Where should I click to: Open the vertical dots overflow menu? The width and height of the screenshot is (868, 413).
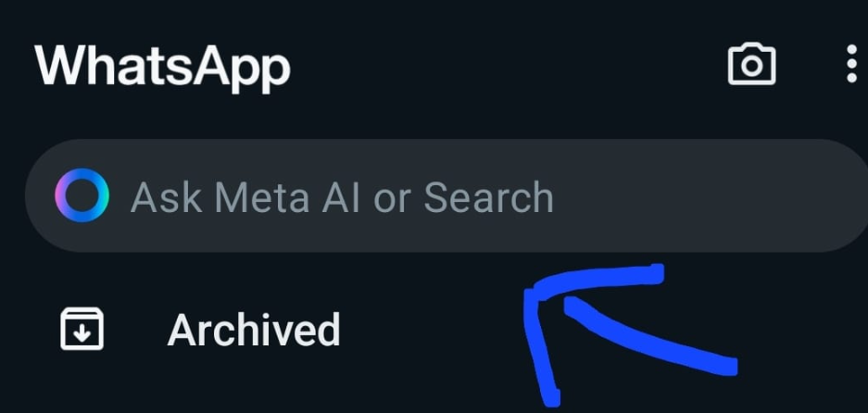(x=852, y=65)
